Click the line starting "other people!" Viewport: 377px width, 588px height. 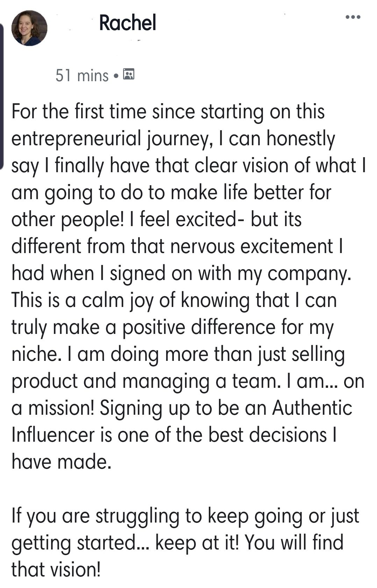pyautogui.click(x=156, y=219)
